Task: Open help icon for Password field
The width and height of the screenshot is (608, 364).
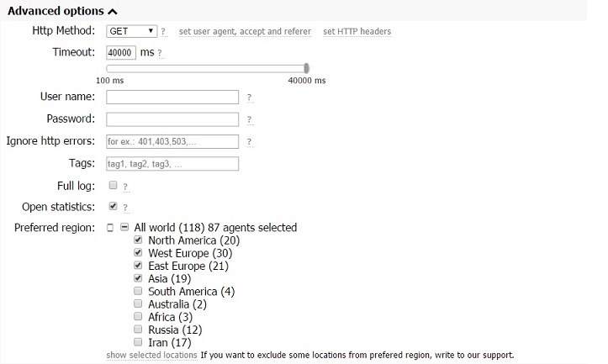Action: pyautogui.click(x=249, y=119)
